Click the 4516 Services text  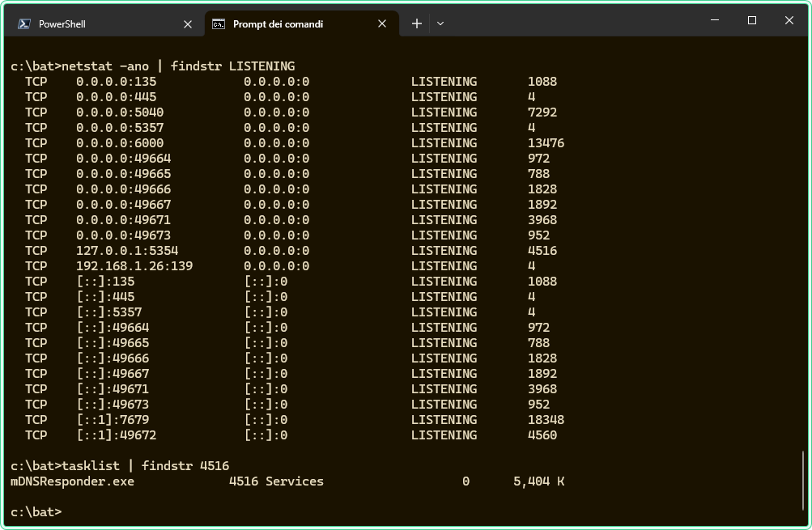tap(276, 481)
